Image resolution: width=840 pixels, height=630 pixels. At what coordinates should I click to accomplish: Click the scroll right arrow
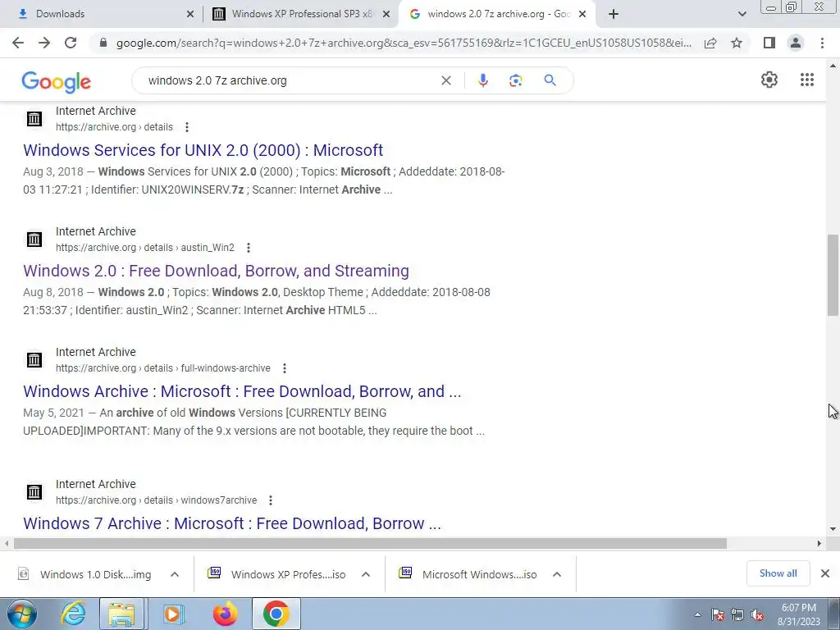[819, 543]
